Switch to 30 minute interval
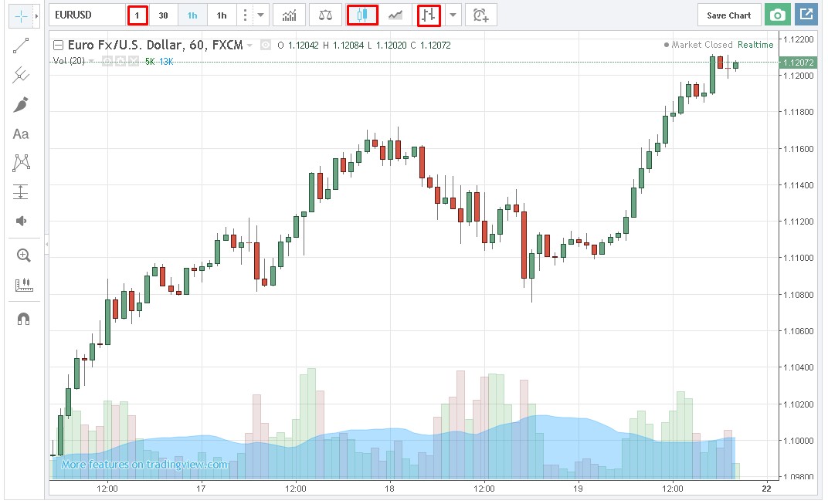The height and width of the screenshot is (504, 828). coord(163,15)
